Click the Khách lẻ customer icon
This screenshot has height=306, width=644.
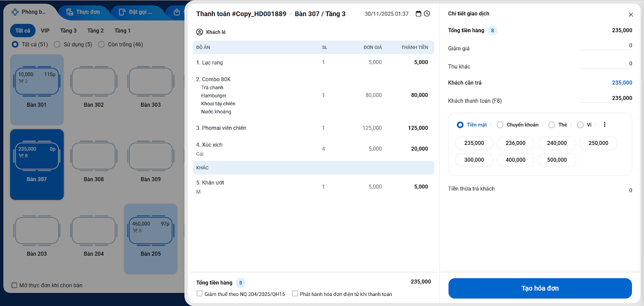tap(200, 32)
